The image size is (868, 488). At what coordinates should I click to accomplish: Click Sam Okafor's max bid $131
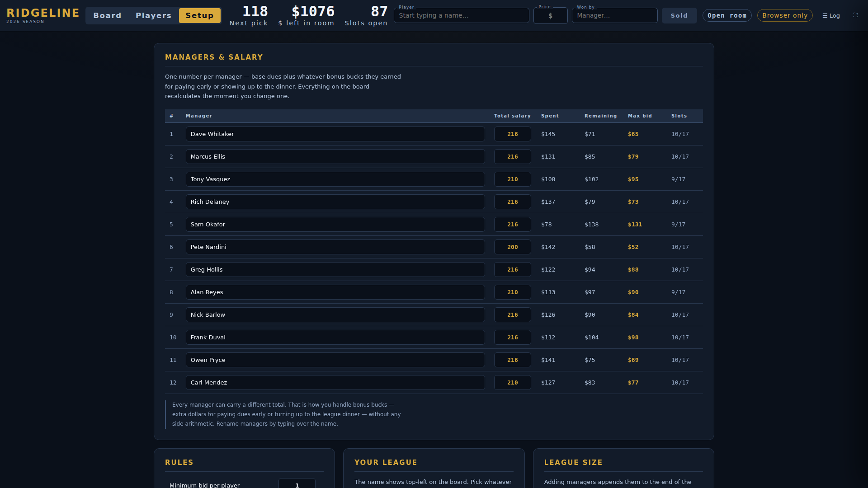click(635, 225)
